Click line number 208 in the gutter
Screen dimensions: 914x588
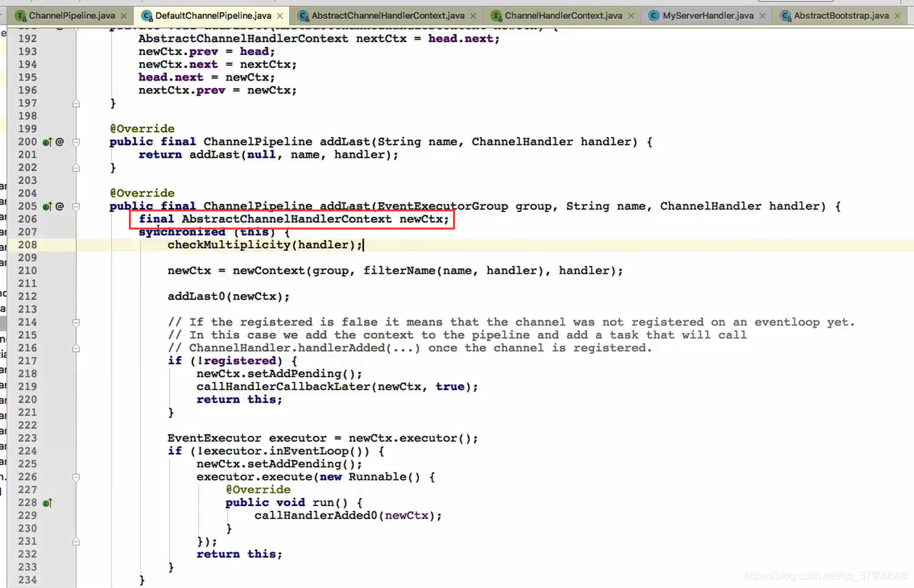(x=27, y=244)
